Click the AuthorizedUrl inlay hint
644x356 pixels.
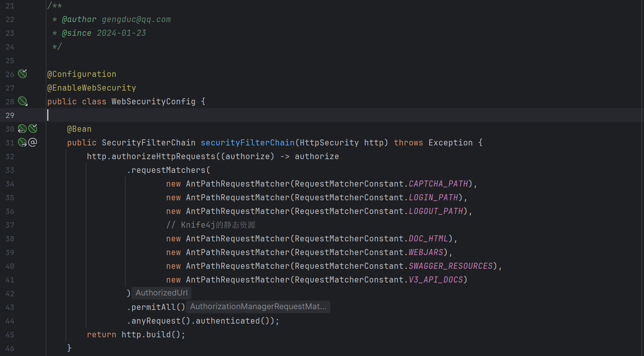pos(161,293)
